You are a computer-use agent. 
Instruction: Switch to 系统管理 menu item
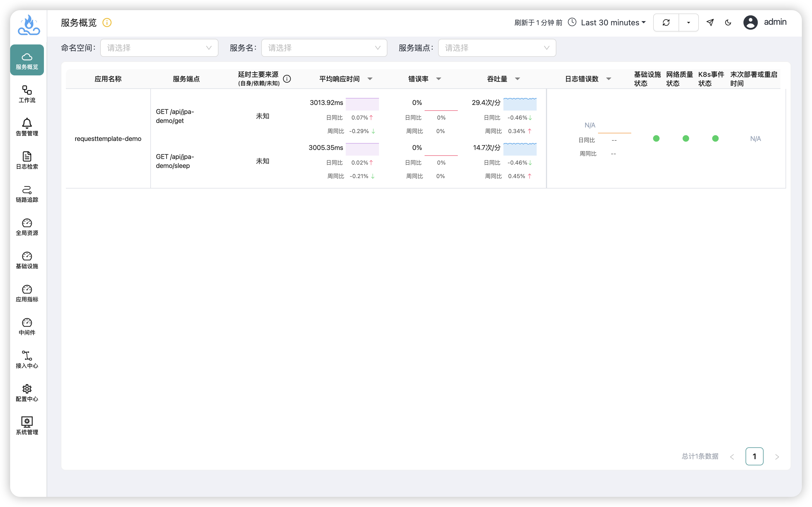coord(27,426)
